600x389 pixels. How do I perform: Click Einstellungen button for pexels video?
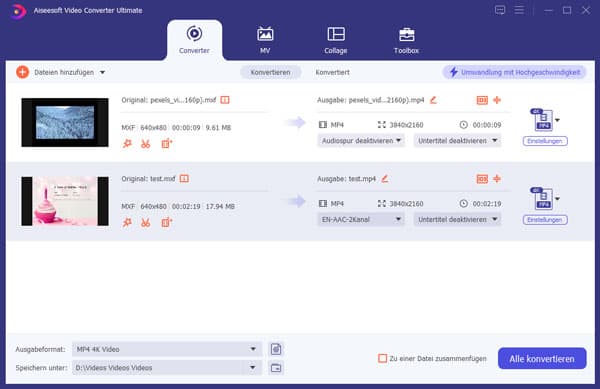[x=545, y=141]
